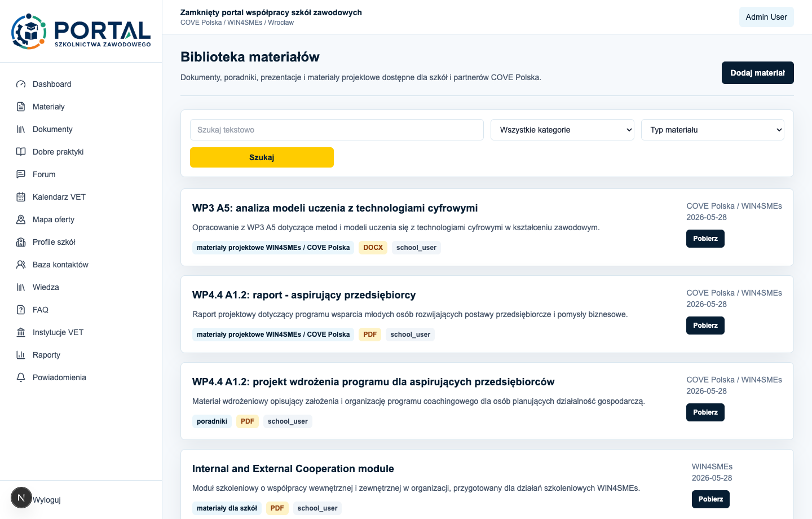Click the Dodaj materiał button

point(757,73)
